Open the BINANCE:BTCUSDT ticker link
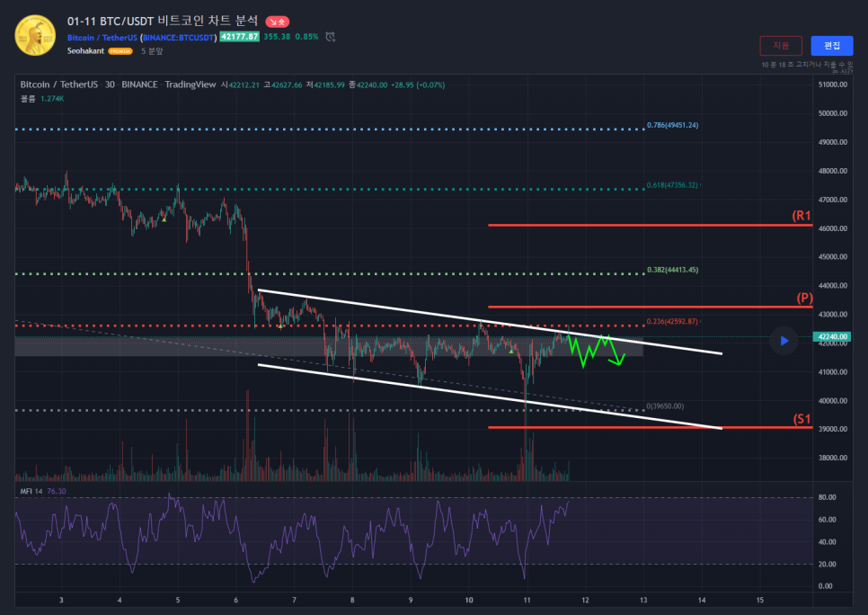The image size is (868, 615). (x=178, y=37)
